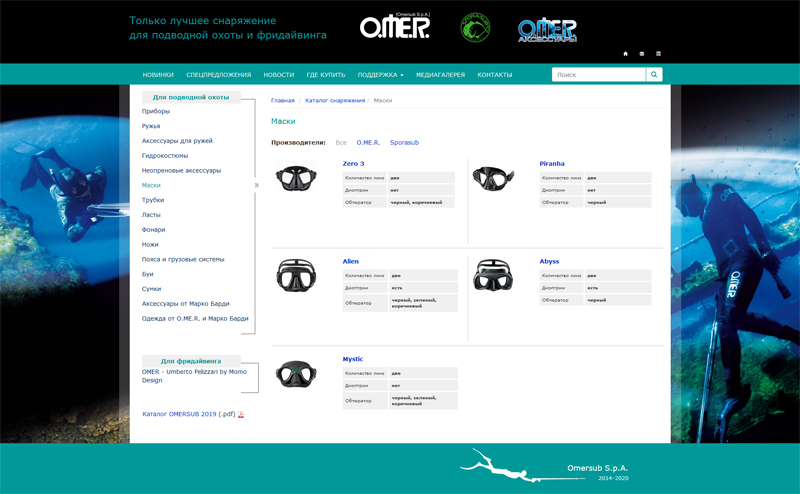Screen dimensions: 800x494
Task: Open Пояса и грузовые системы category
Action: pyautogui.click(x=183, y=259)
